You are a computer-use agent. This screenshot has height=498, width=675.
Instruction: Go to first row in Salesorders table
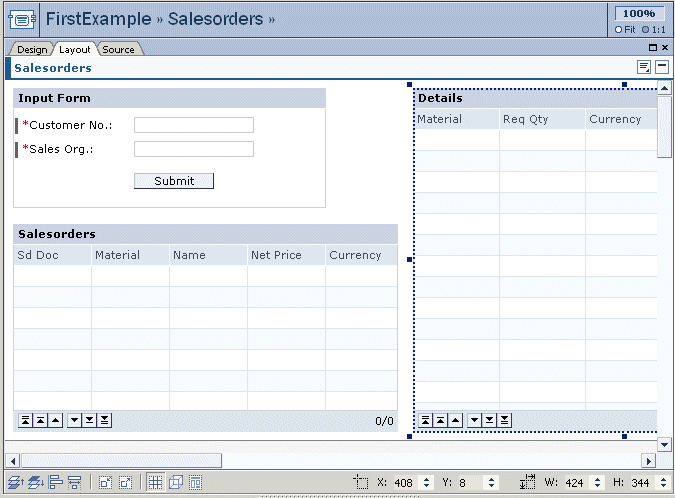[25, 420]
